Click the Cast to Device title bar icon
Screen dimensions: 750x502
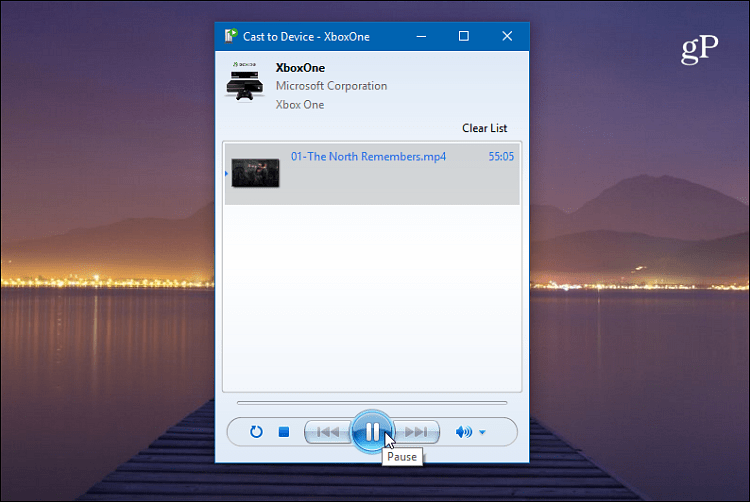(231, 36)
